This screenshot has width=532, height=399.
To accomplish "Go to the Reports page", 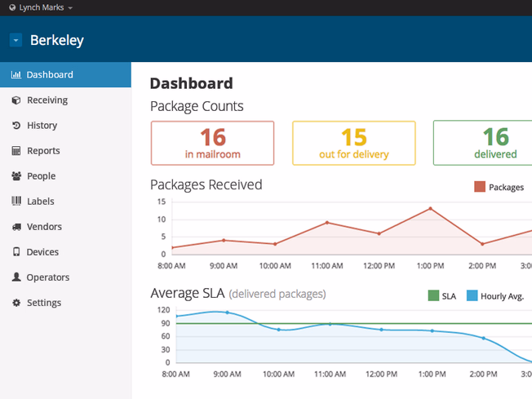I will point(43,151).
